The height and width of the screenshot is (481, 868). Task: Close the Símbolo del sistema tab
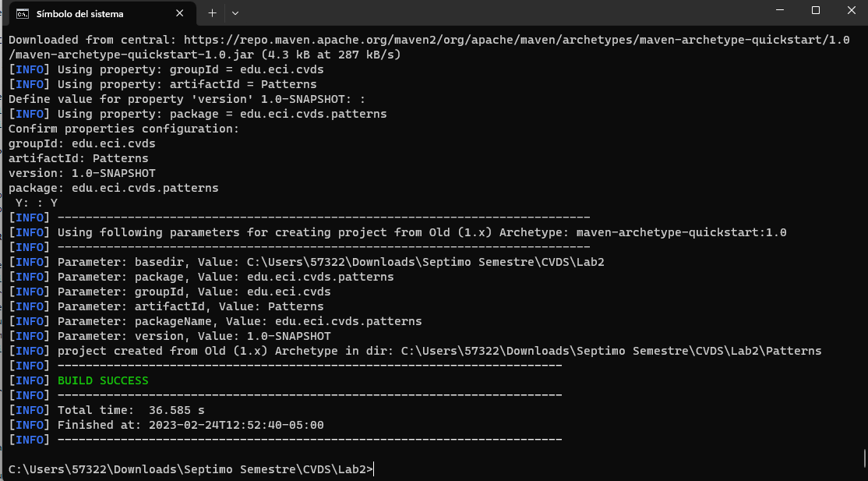coord(179,13)
